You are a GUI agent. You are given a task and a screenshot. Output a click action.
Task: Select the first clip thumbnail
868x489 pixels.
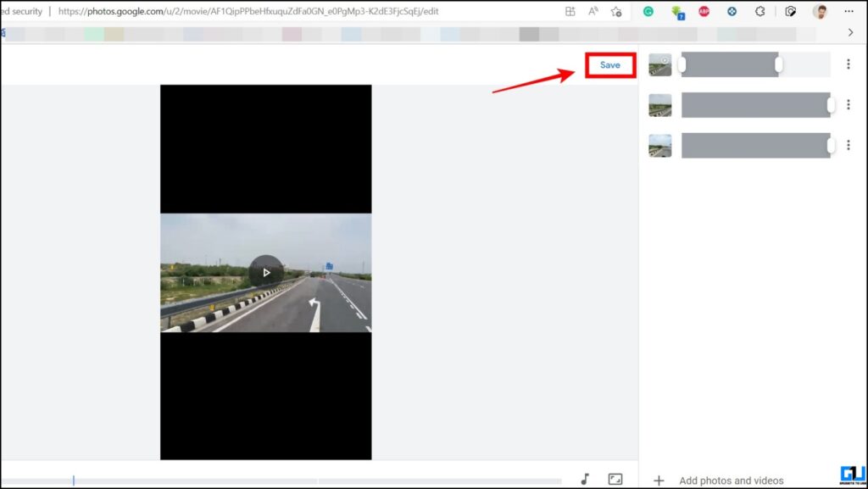[659, 64]
